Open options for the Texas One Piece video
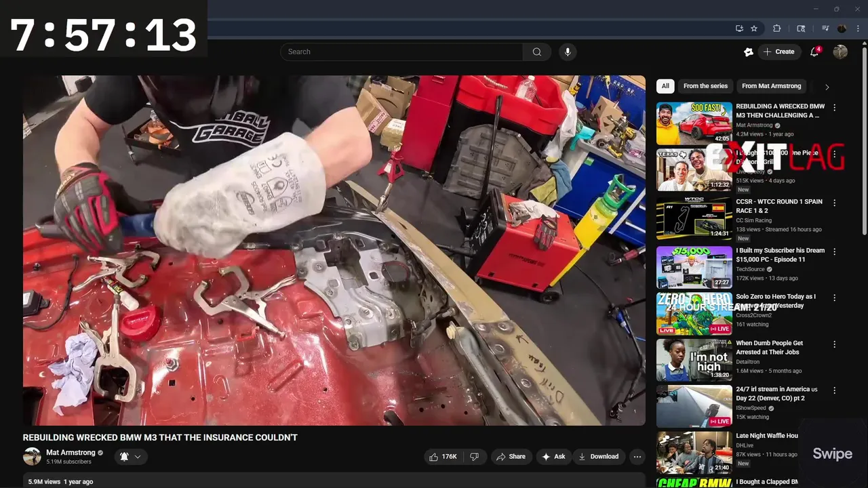Image resolution: width=868 pixels, height=488 pixels. click(x=834, y=155)
